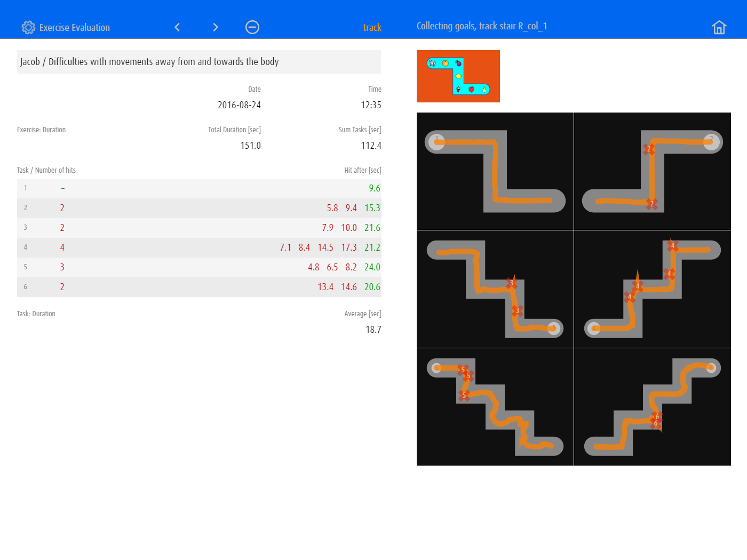Open task 4 trajectory plot
The image size is (747, 560).
pos(652,289)
